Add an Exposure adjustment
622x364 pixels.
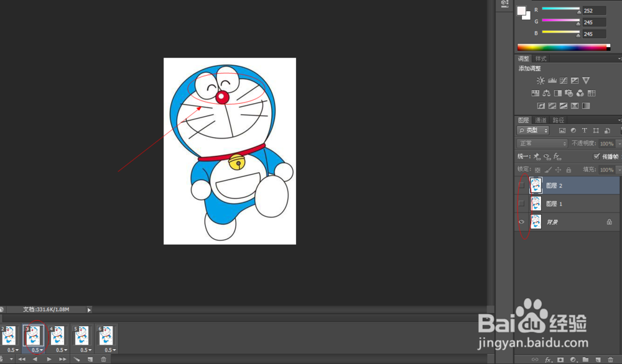coord(574,81)
